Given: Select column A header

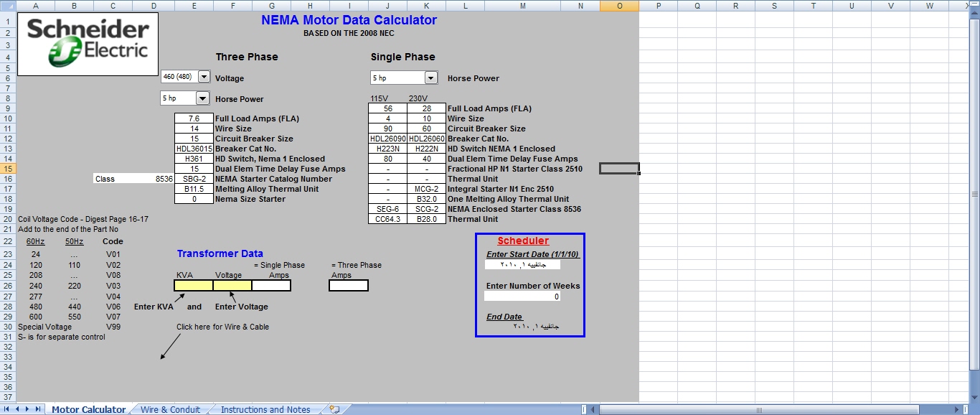Looking at the screenshot, I should tap(36, 6).
